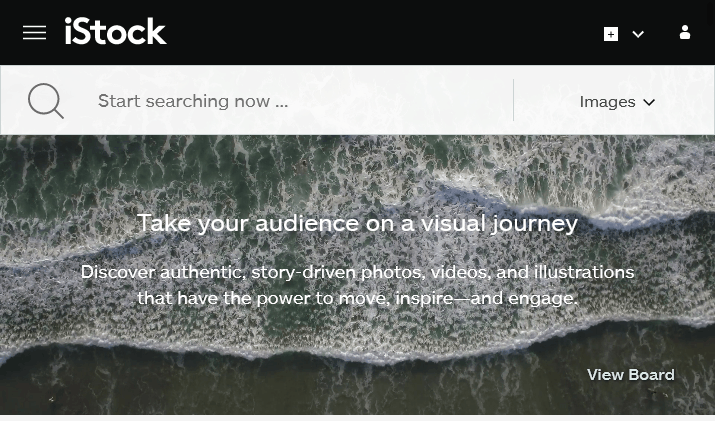Click the white strip below the hero banner

pos(358,418)
